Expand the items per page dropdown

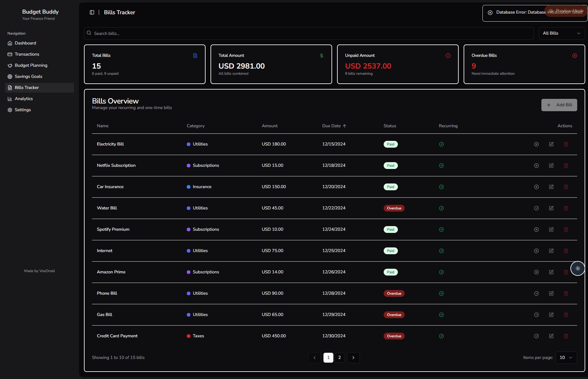coord(566,357)
